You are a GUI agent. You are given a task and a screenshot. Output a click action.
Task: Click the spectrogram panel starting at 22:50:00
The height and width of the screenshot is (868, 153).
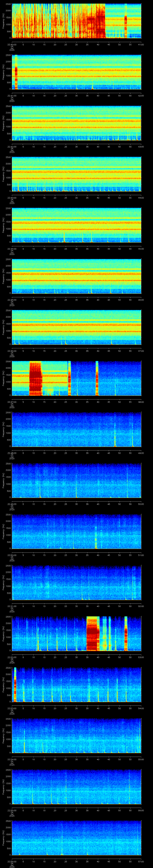[x=76, y=532]
